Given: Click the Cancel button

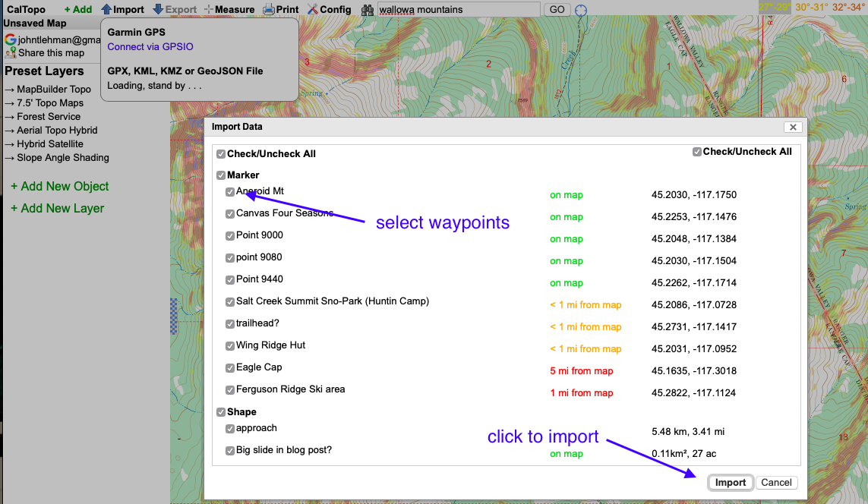Looking at the screenshot, I should 776,483.
